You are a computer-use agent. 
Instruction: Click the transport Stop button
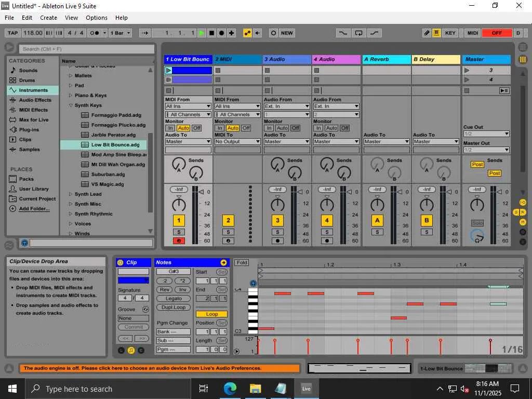coord(211,33)
